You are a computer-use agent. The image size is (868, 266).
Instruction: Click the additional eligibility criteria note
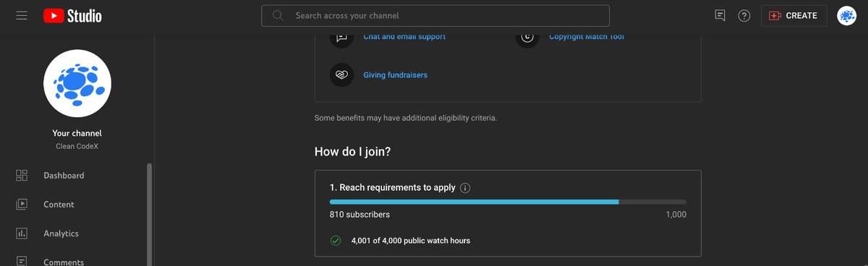(406, 117)
